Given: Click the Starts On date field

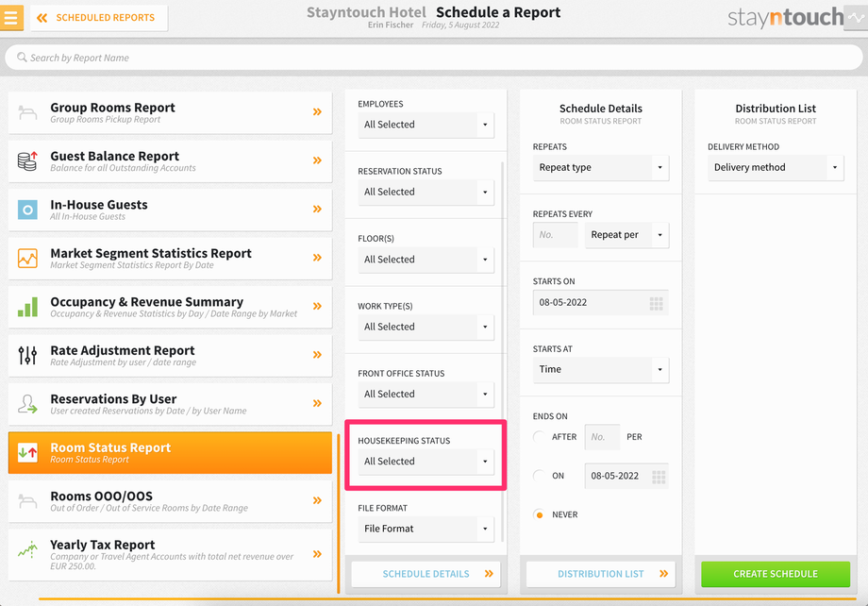Looking at the screenshot, I should [x=601, y=302].
